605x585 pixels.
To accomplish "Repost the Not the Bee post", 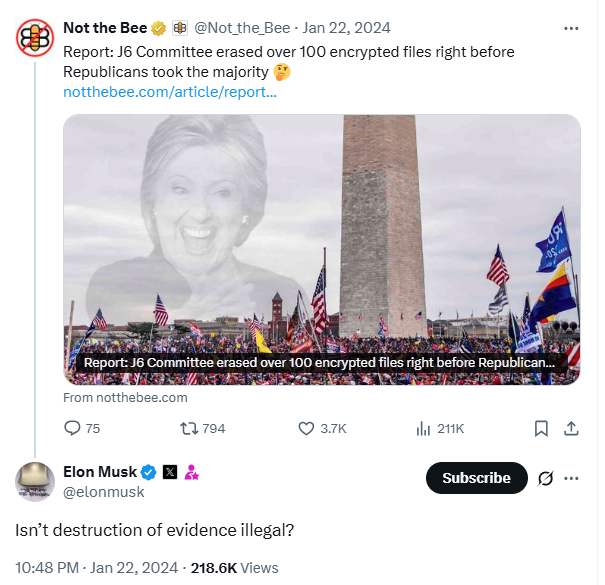I will click(188, 428).
